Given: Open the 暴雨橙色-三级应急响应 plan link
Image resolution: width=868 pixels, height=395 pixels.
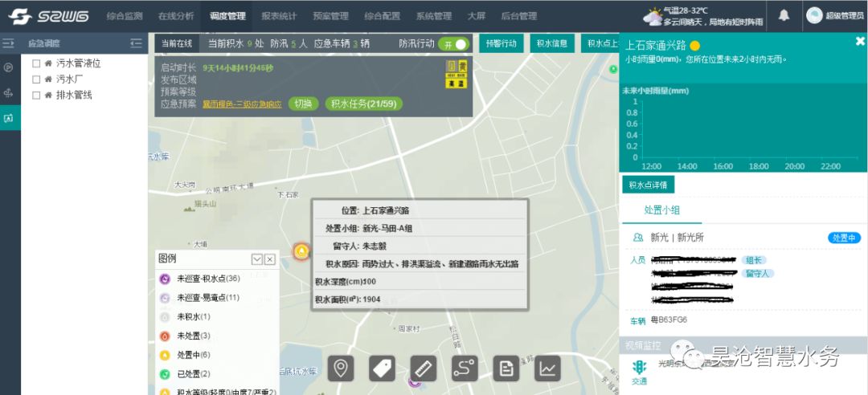Looking at the screenshot, I should pos(242,104).
